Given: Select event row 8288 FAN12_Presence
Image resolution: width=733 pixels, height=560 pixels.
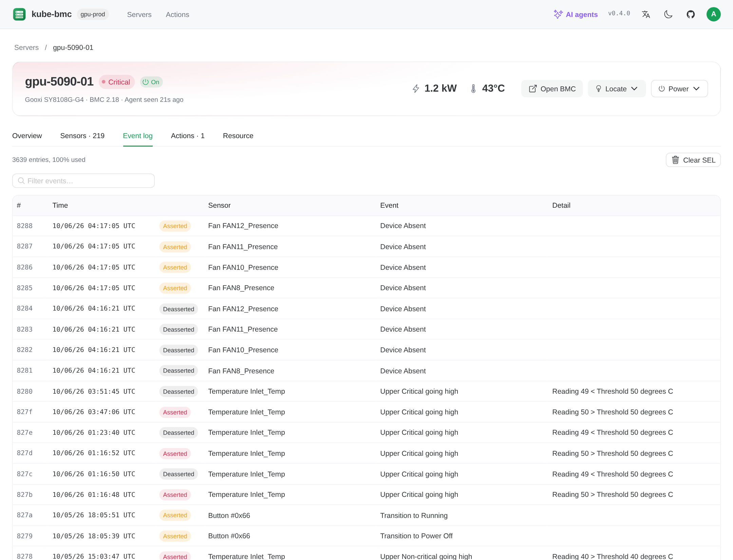Looking at the screenshot, I should click(366, 226).
